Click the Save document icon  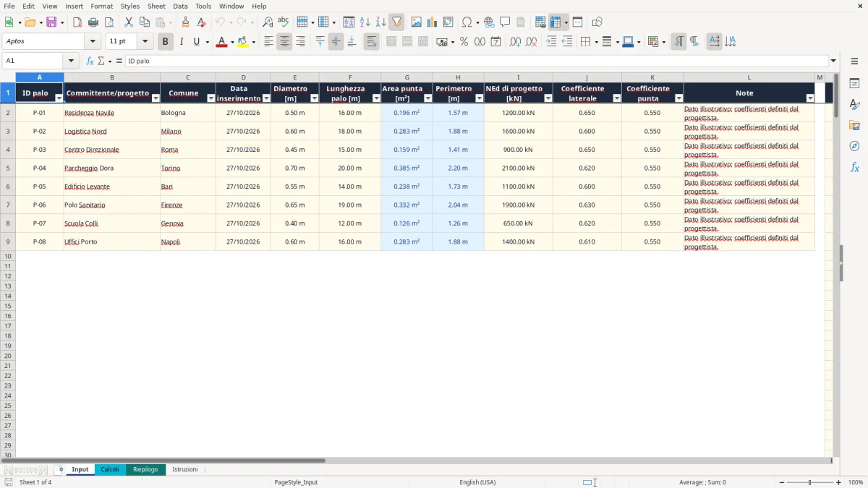(51, 22)
